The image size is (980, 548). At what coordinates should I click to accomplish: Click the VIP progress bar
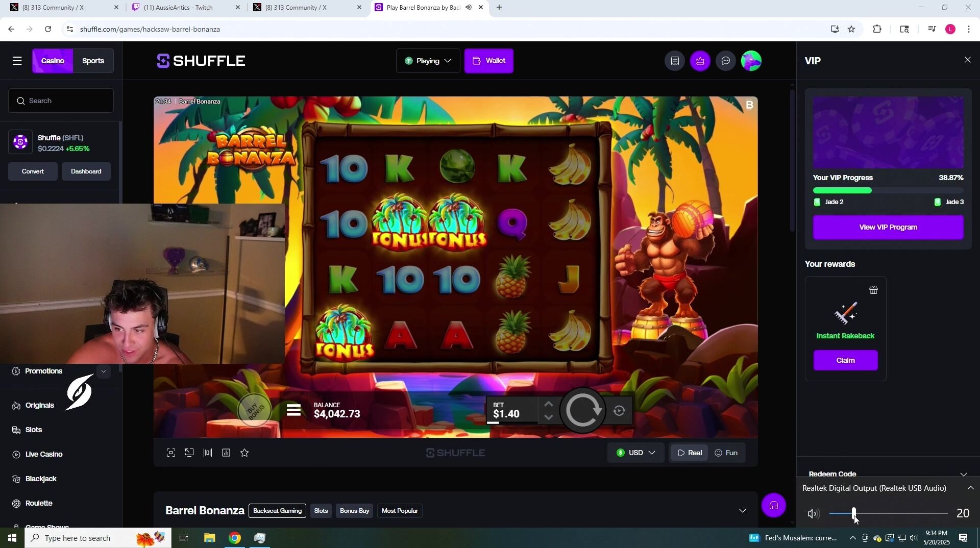coord(888,191)
